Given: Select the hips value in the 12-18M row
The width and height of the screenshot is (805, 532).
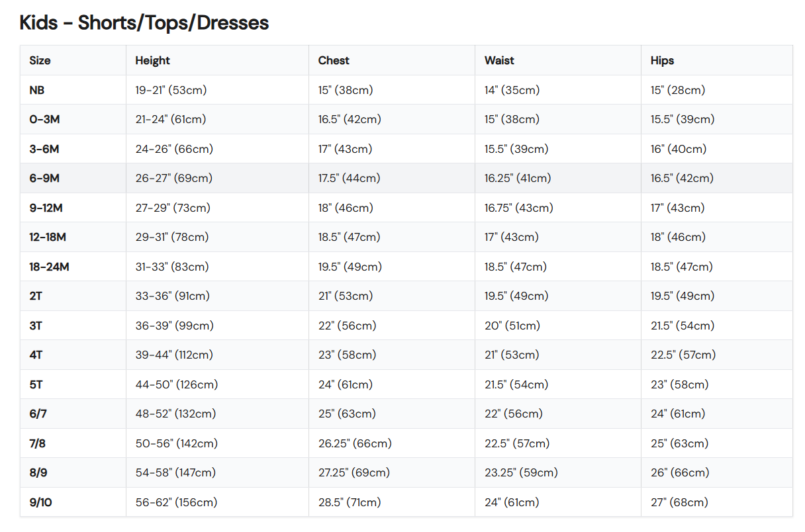Looking at the screenshot, I should click(678, 237).
